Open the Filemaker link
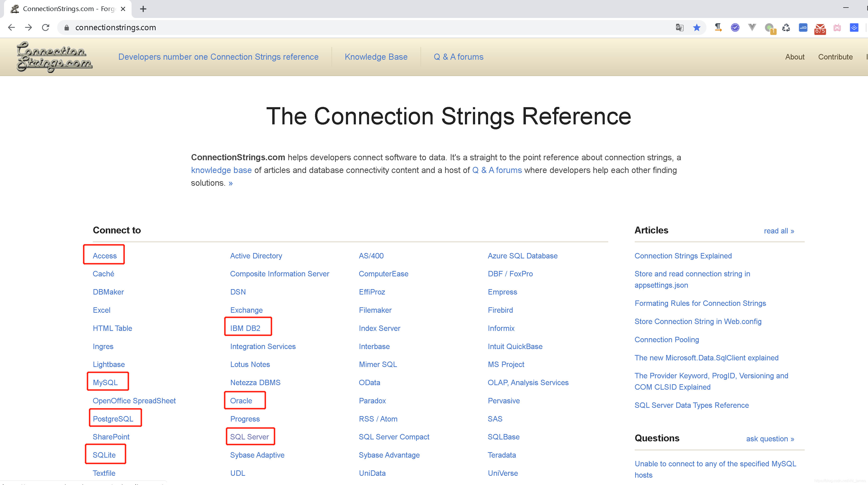Image resolution: width=868 pixels, height=485 pixels. coord(375,310)
